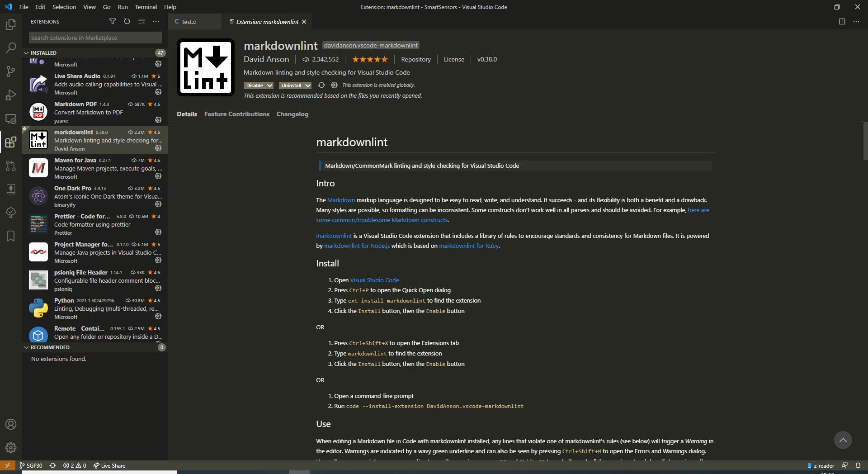Open the Repository link

pos(416,59)
